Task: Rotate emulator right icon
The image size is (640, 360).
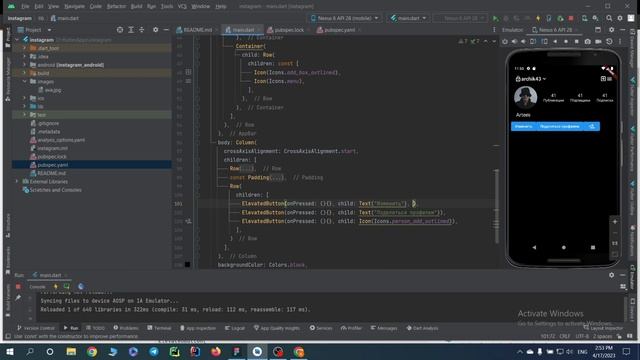Action: click(x=544, y=42)
